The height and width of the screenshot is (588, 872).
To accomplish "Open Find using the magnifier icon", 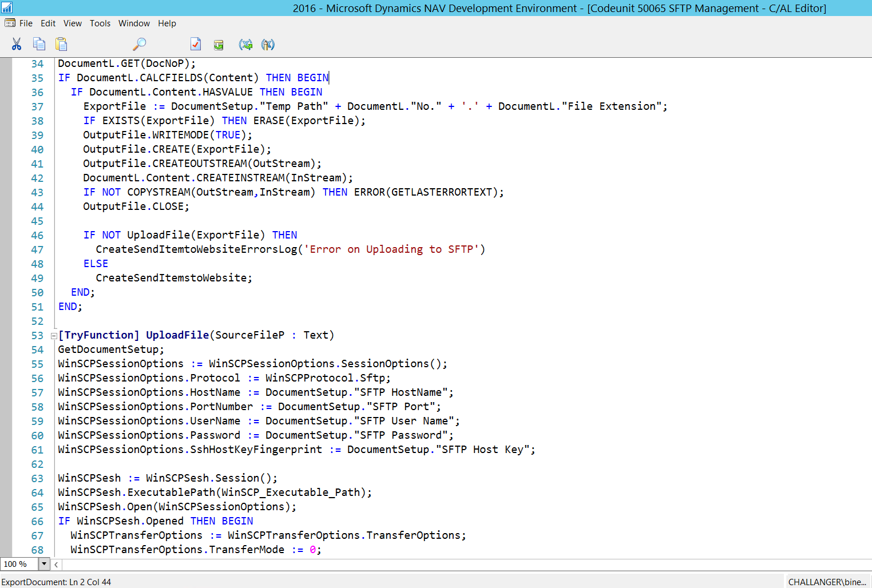I will [139, 44].
